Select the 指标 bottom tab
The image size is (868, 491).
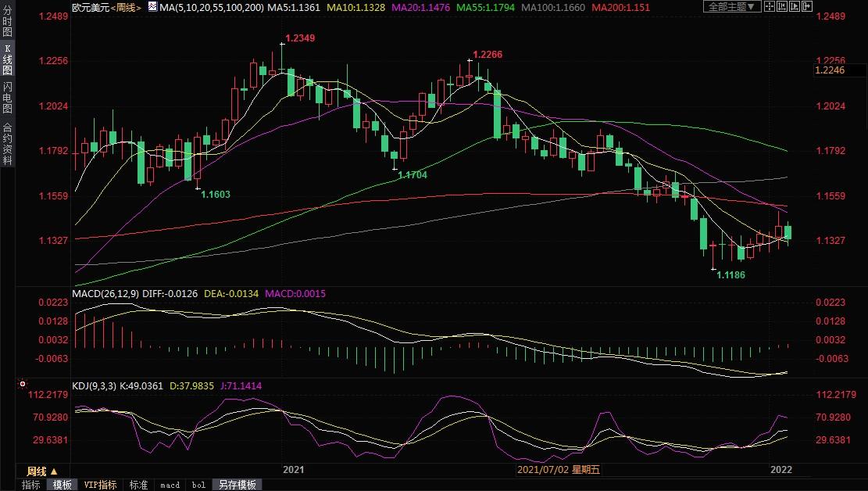point(31,485)
